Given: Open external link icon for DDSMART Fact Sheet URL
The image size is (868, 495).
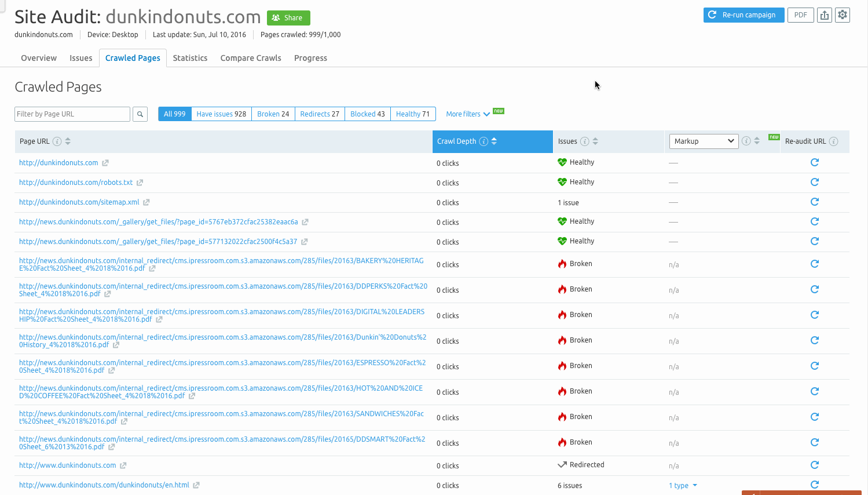Looking at the screenshot, I should click(x=112, y=447).
